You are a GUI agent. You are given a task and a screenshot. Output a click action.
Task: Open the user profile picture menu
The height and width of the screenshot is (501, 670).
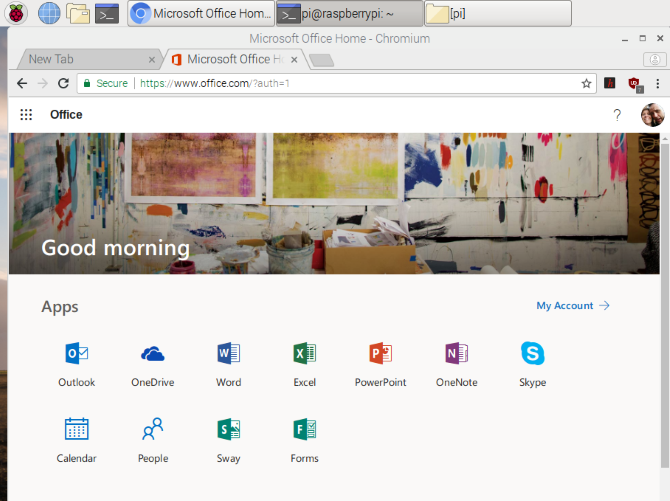pyautogui.click(x=652, y=115)
